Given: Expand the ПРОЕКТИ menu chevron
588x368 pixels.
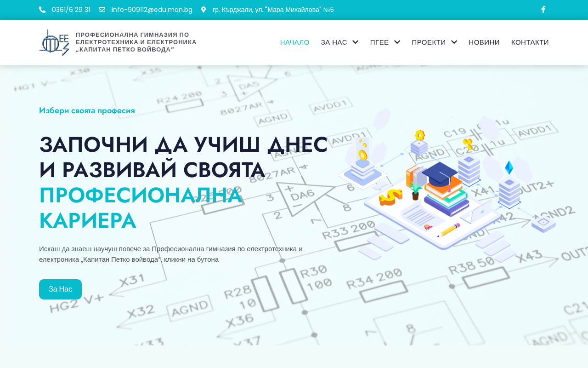Looking at the screenshot, I should (x=454, y=42).
